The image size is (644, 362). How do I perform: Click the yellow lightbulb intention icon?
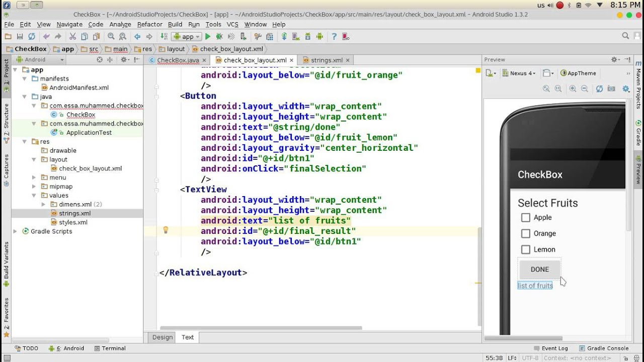166,230
